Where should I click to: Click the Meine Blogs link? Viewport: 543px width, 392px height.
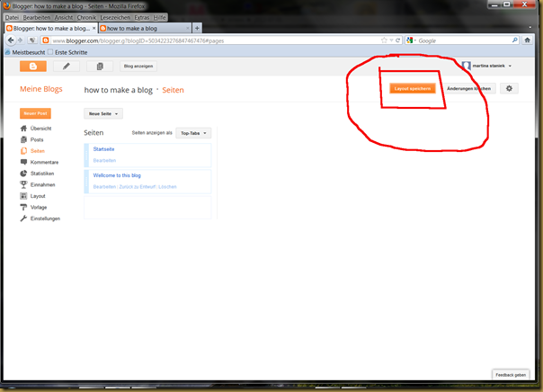[x=41, y=89]
